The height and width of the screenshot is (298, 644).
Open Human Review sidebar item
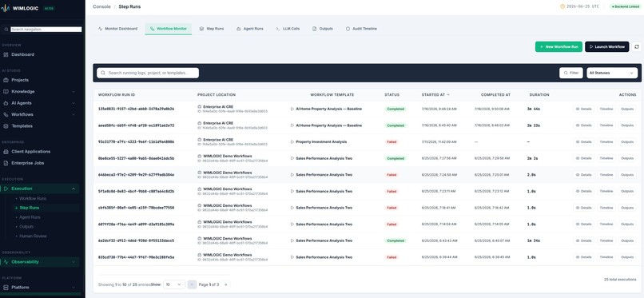(34, 236)
